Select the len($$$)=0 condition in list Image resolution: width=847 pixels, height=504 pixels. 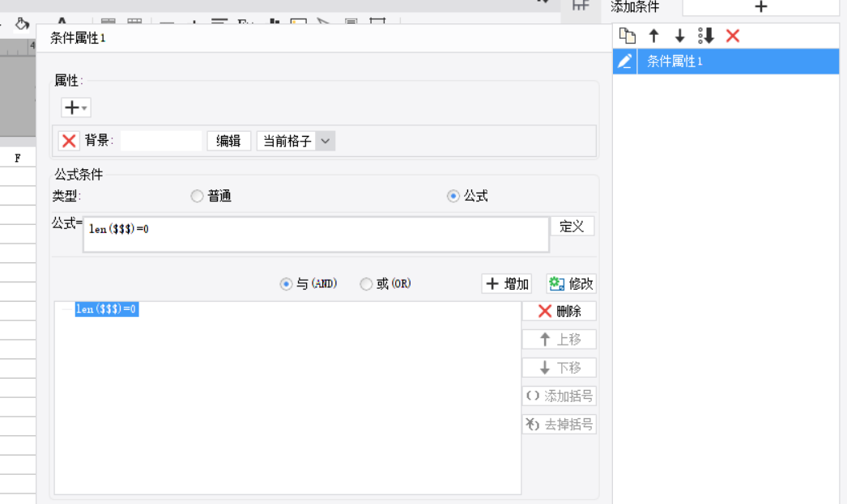[106, 309]
